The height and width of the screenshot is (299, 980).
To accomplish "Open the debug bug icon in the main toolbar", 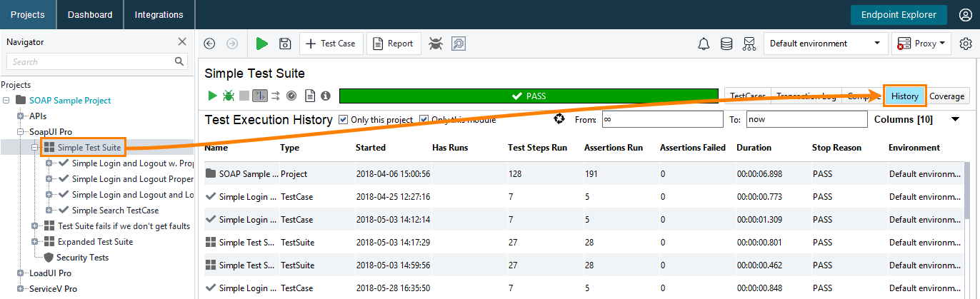I will click(x=435, y=44).
